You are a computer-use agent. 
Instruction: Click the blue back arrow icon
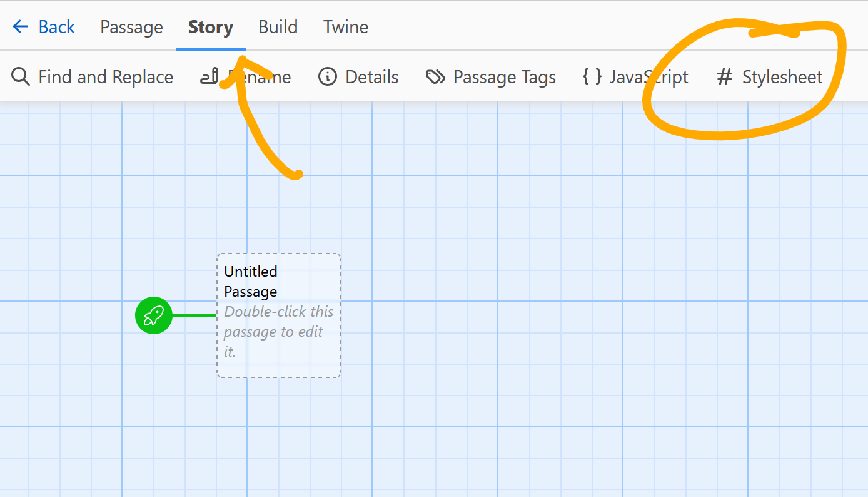click(x=20, y=26)
